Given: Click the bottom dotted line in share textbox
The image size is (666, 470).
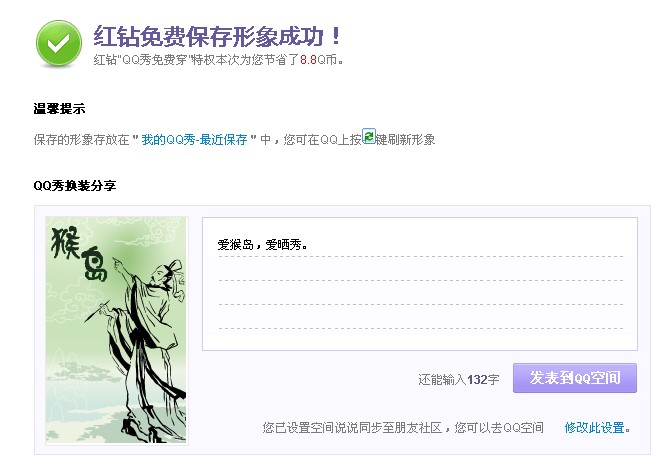Looking at the screenshot, I should coord(420,328).
